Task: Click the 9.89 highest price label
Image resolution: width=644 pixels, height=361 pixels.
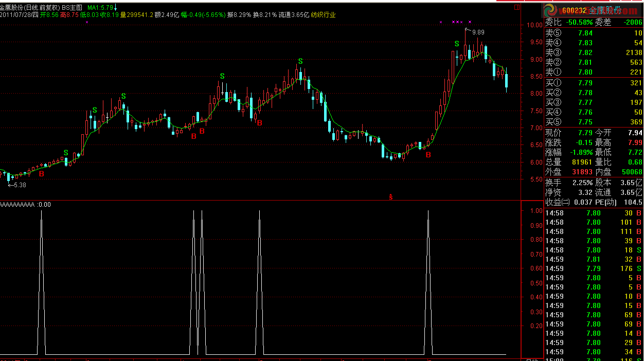Action: (x=478, y=32)
